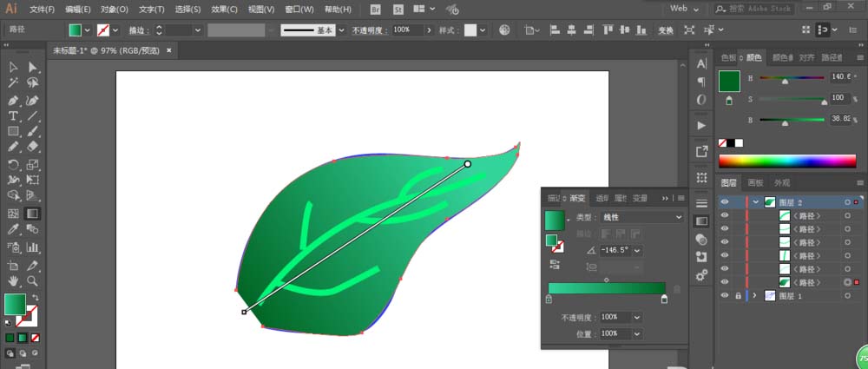Hide the 图层 2 layer via its eye icon

point(726,202)
